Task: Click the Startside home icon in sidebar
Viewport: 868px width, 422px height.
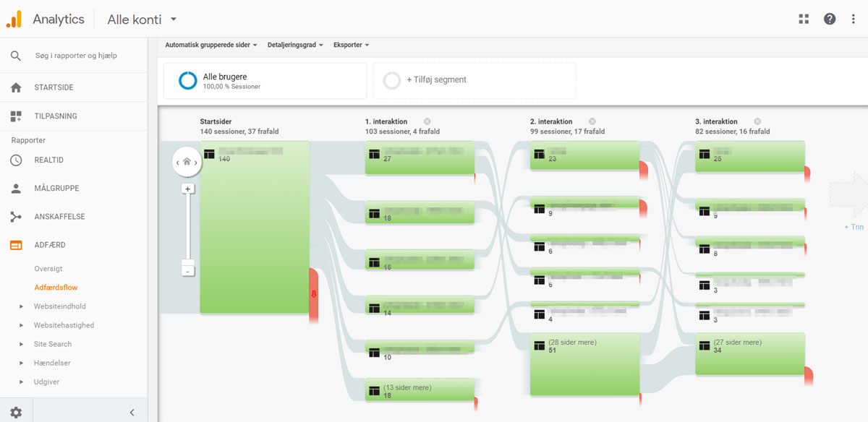Action: tap(16, 87)
